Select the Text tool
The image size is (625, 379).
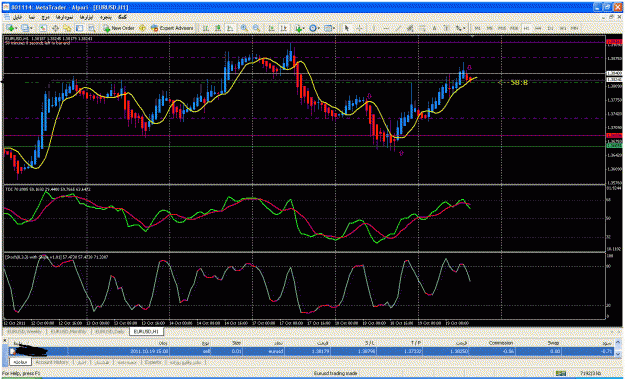(x=434, y=28)
